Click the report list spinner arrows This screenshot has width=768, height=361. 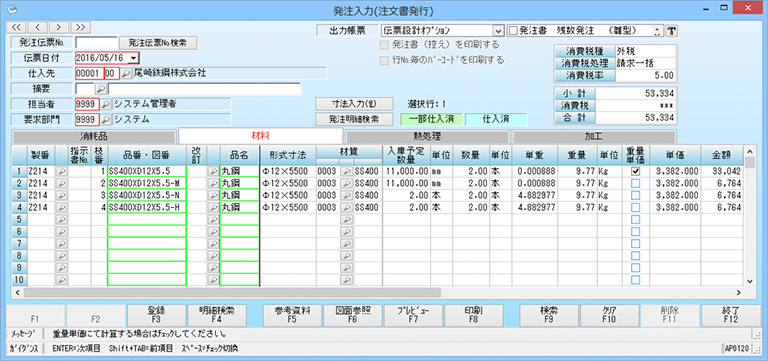pyautogui.click(x=657, y=31)
